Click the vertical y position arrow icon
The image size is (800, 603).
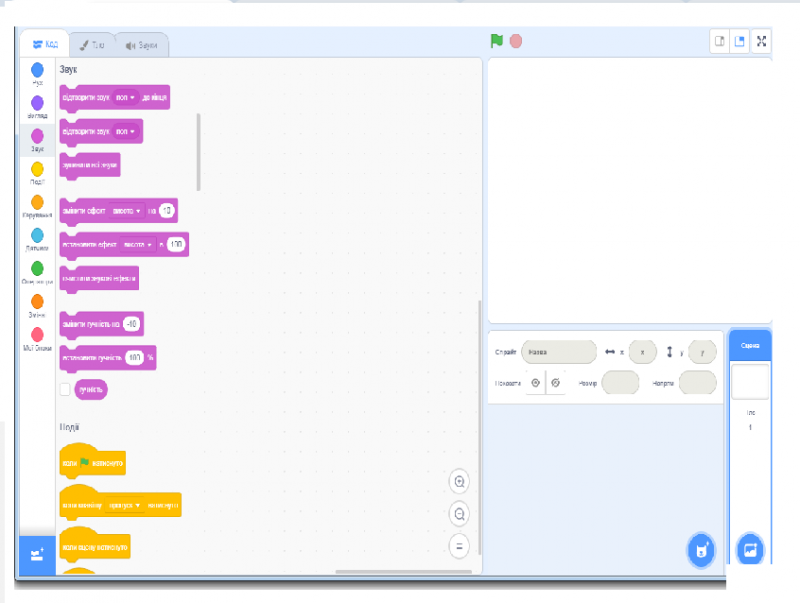[669, 352]
